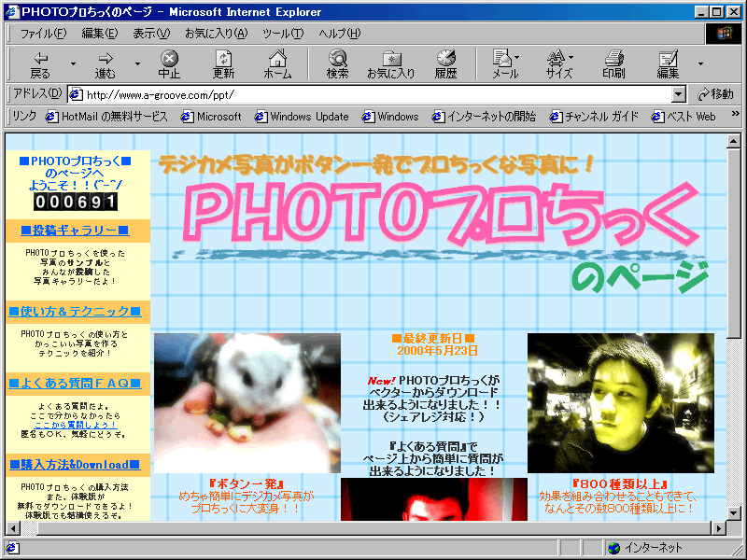Open the Microsoft links bar shortcut

click(x=211, y=117)
